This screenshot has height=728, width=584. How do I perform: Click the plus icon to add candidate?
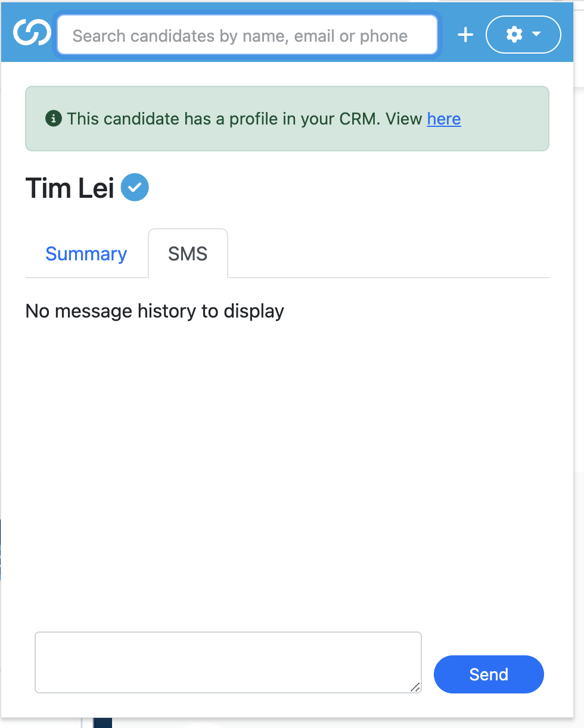click(x=465, y=35)
